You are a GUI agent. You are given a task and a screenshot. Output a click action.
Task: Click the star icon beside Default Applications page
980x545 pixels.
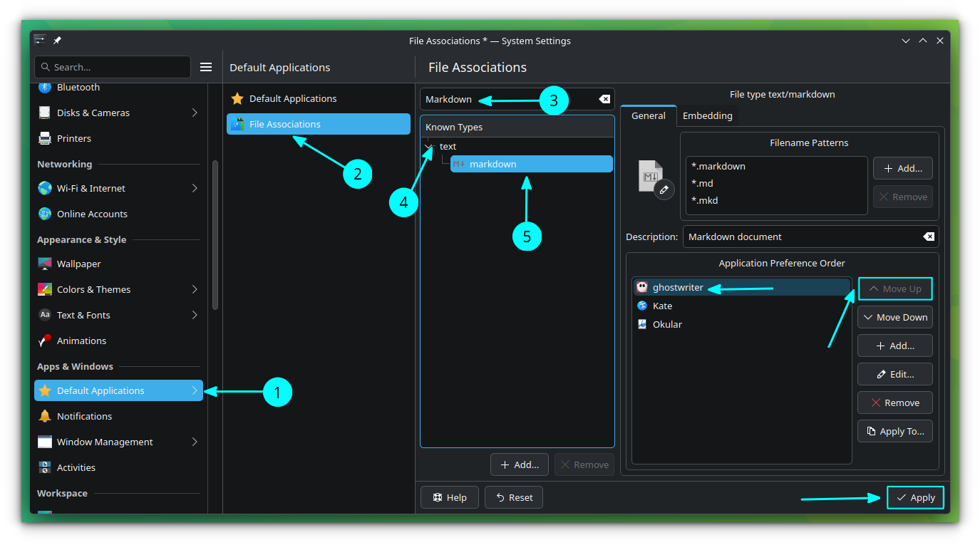click(237, 98)
